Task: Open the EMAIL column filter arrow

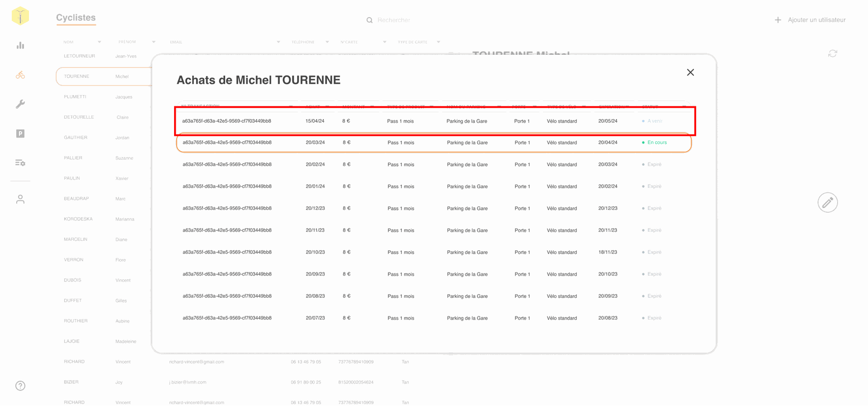Action: (278, 42)
